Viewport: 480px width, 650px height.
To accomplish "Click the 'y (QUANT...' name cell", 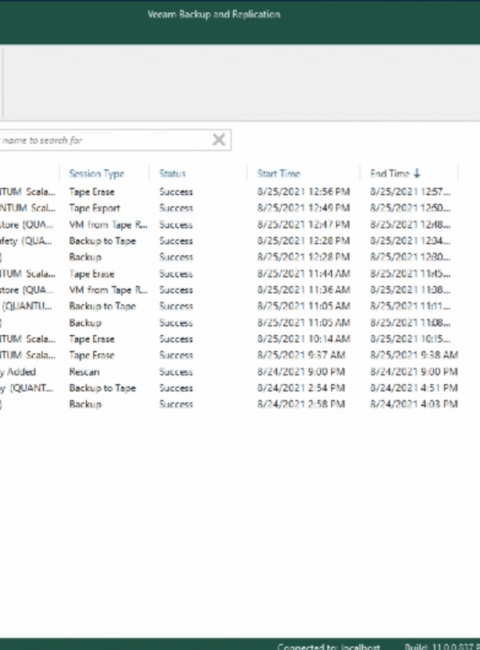I will (x=27, y=388).
